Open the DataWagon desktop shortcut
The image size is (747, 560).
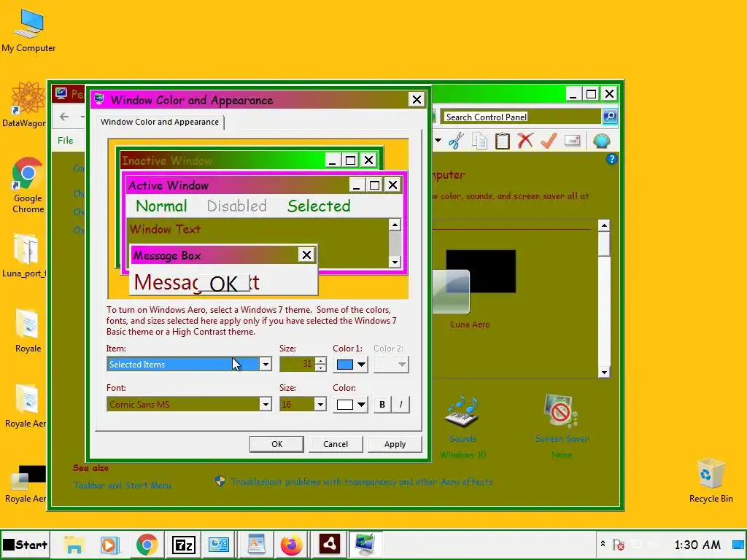[x=25, y=105]
